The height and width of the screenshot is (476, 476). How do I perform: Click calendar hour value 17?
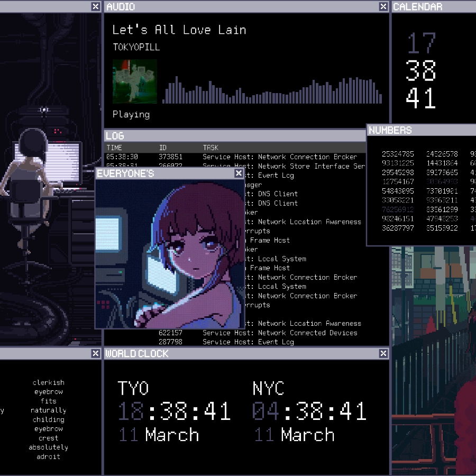pos(422,43)
